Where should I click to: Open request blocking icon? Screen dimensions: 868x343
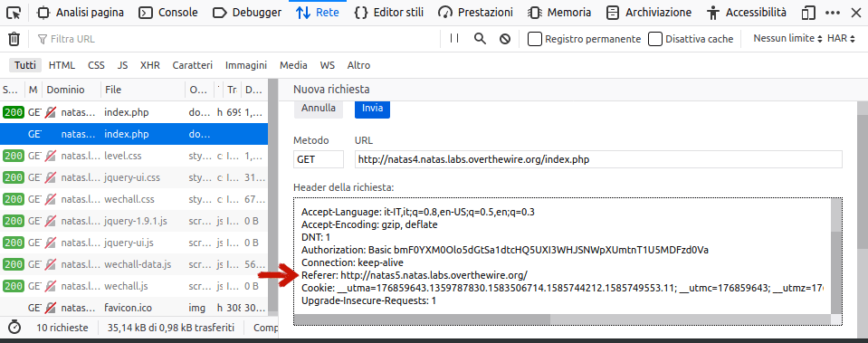click(505, 39)
